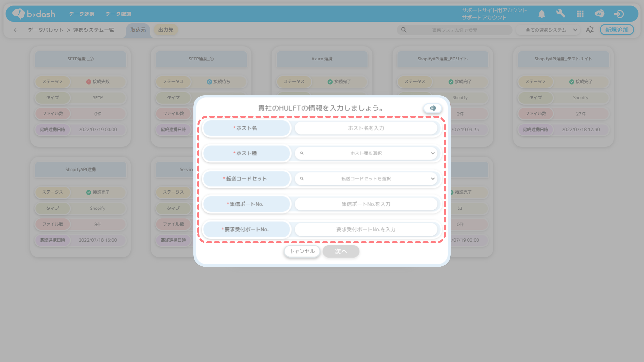Click 27件 file count on テストサイト card
This screenshot has width=644, height=362.
pos(581,114)
